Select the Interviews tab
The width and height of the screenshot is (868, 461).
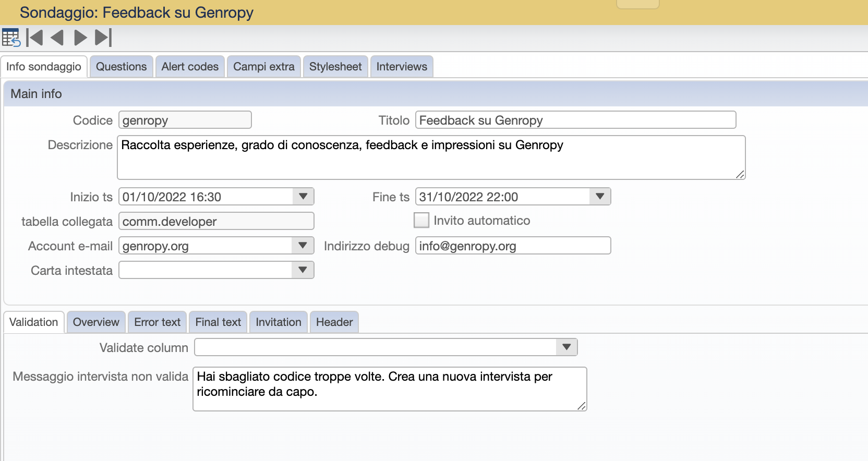401,67
